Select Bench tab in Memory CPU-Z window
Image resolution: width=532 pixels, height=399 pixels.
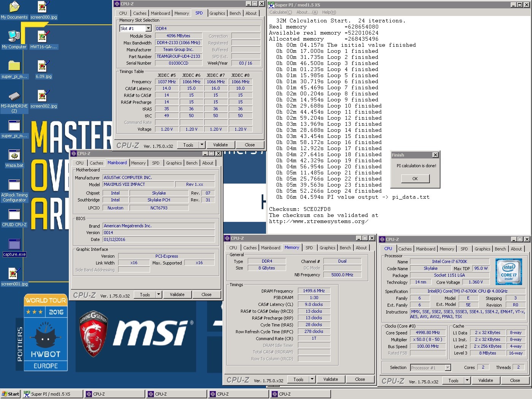coord(345,248)
